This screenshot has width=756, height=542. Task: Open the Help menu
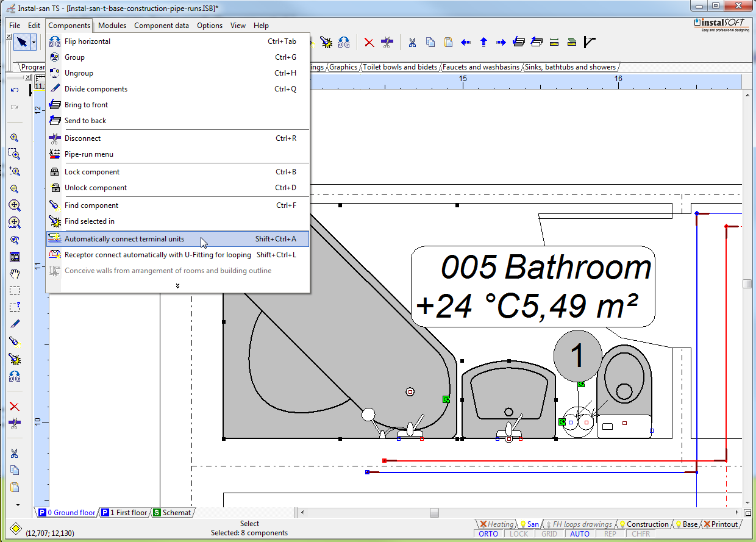coord(261,26)
